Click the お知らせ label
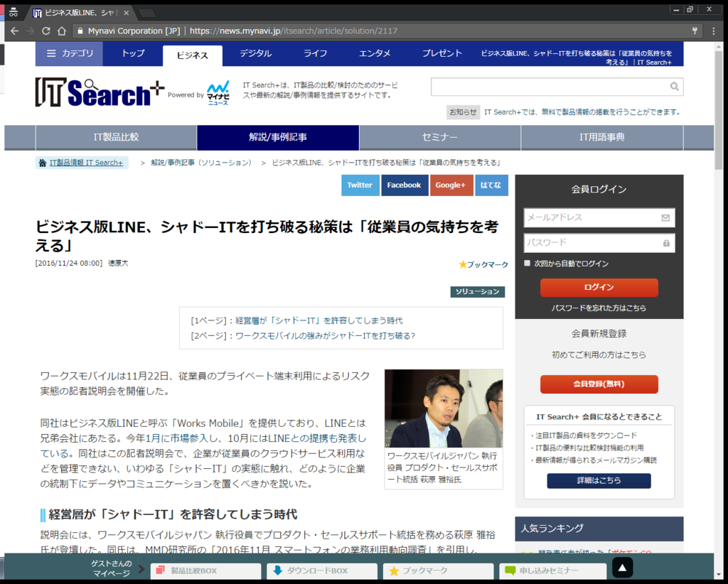This screenshot has height=584, width=728. [463, 112]
